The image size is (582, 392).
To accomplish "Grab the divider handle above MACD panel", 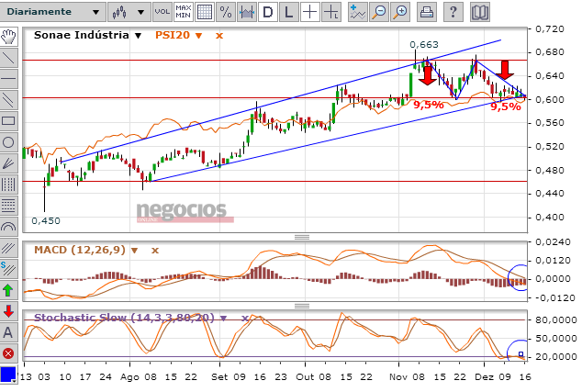I will tap(302, 237).
